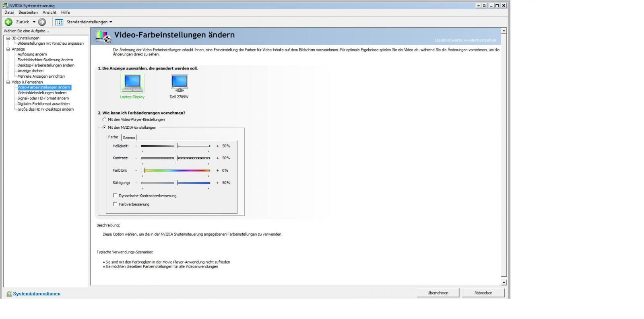Open the Zurück history dropdown arrow
Screen dimensions: 644x319
coord(34,22)
